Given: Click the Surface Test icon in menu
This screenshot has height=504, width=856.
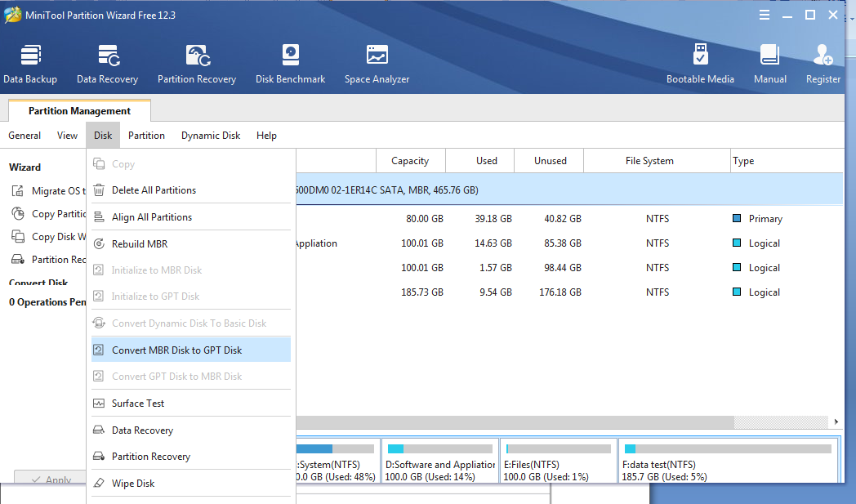Looking at the screenshot, I should pos(99,403).
